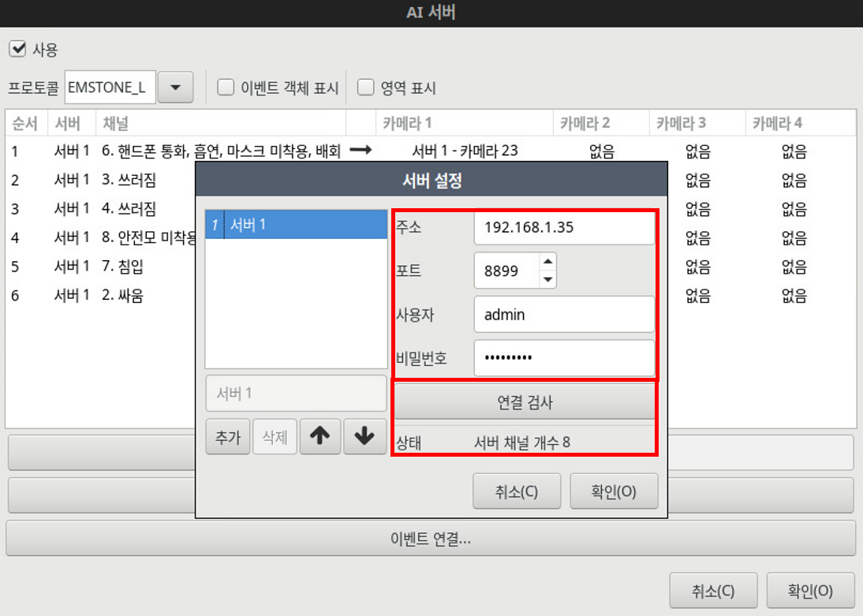Click the main window 취소(C) button
The height and width of the screenshot is (616, 863).
(712, 591)
